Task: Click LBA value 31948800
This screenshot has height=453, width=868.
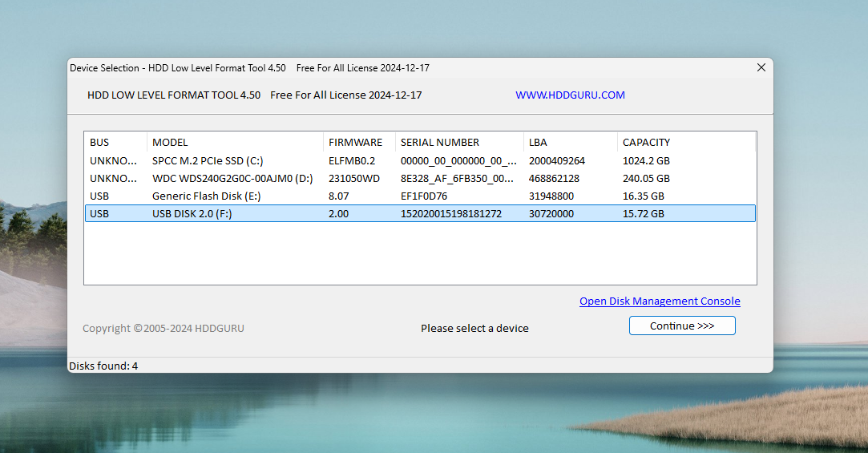Action: [551, 196]
